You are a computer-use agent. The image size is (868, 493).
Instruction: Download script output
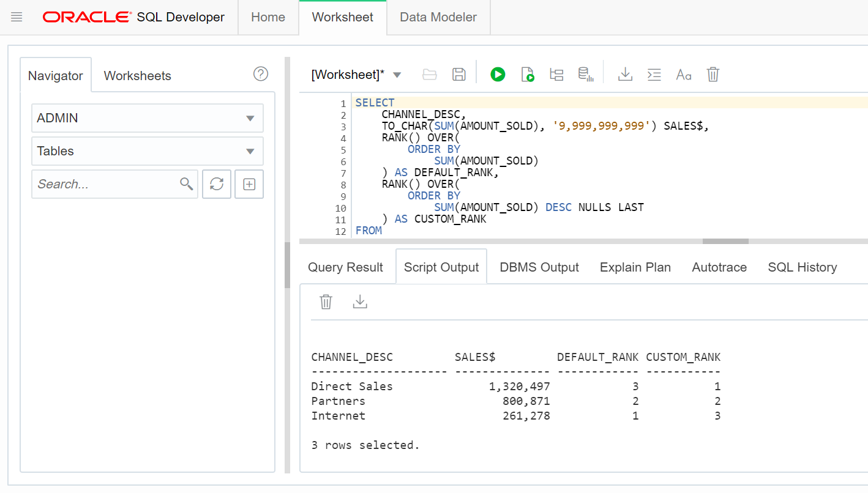[360, 302]
